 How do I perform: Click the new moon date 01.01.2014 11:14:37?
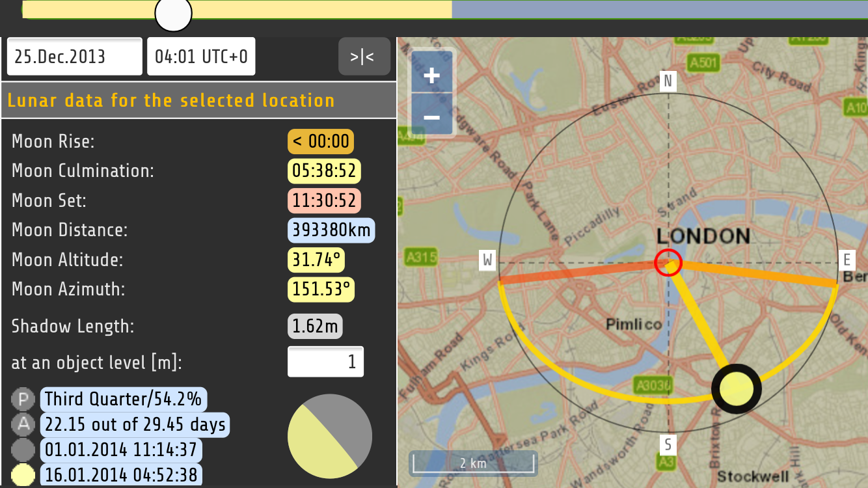[x=122, y=450]
